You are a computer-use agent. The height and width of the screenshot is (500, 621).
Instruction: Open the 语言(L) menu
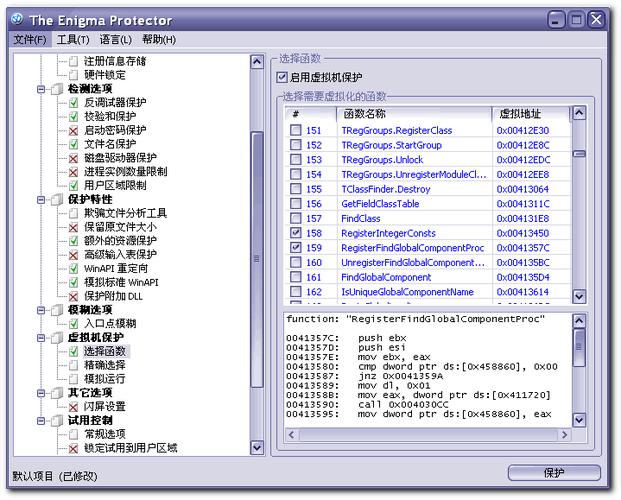coord(116,40)
